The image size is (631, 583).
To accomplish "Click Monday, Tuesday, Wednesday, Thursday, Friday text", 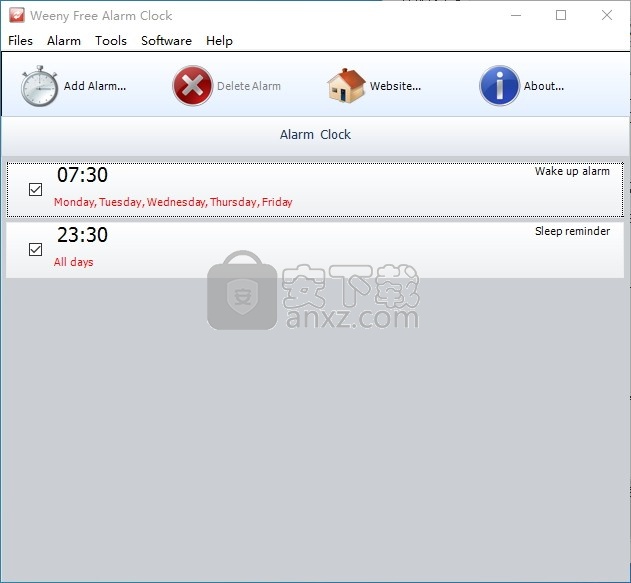I will [x=173, y=202].
